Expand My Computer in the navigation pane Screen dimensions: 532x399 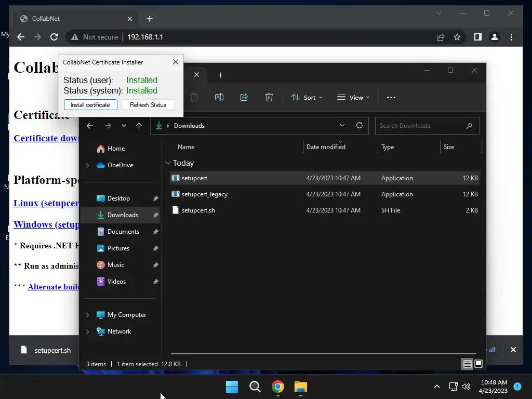pos(87,315)
